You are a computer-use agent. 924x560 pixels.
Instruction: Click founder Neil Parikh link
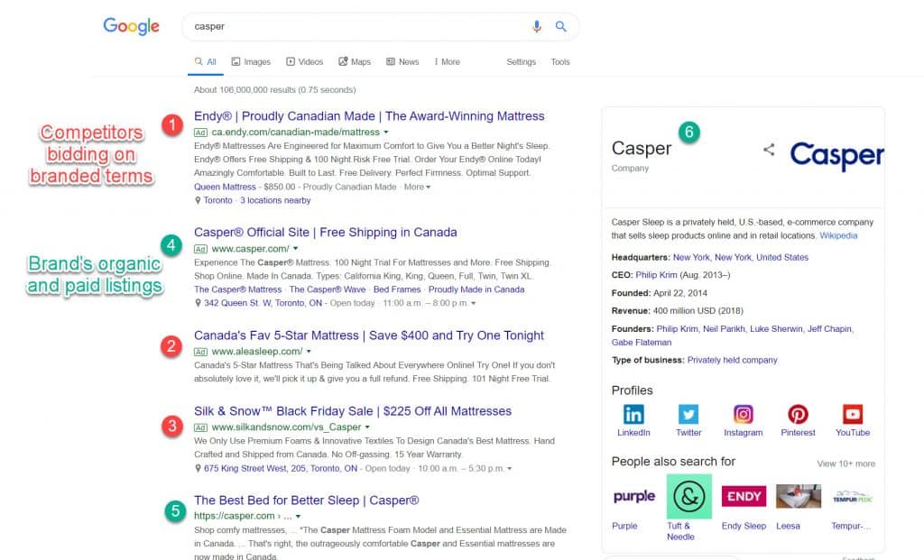click(724, 328)
